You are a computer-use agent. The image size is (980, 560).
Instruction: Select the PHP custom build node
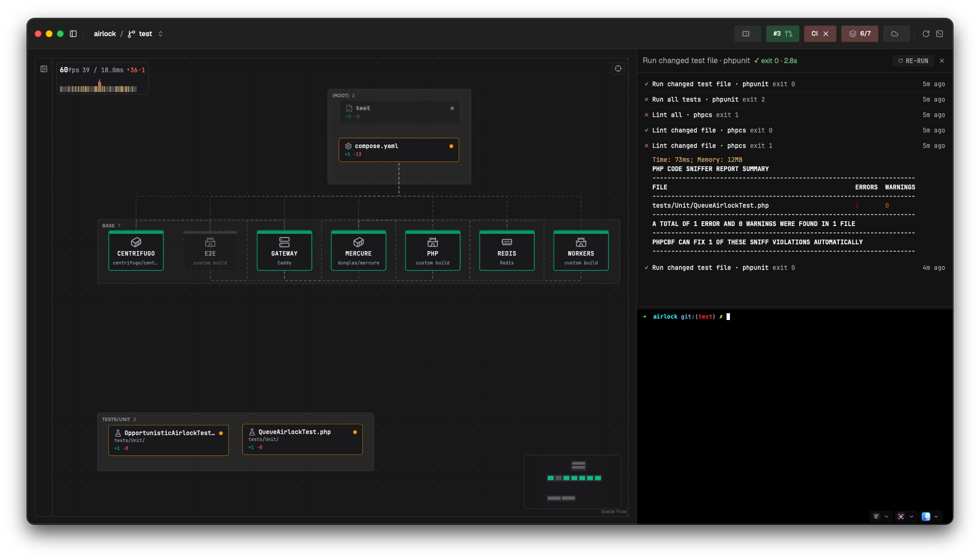433,251
